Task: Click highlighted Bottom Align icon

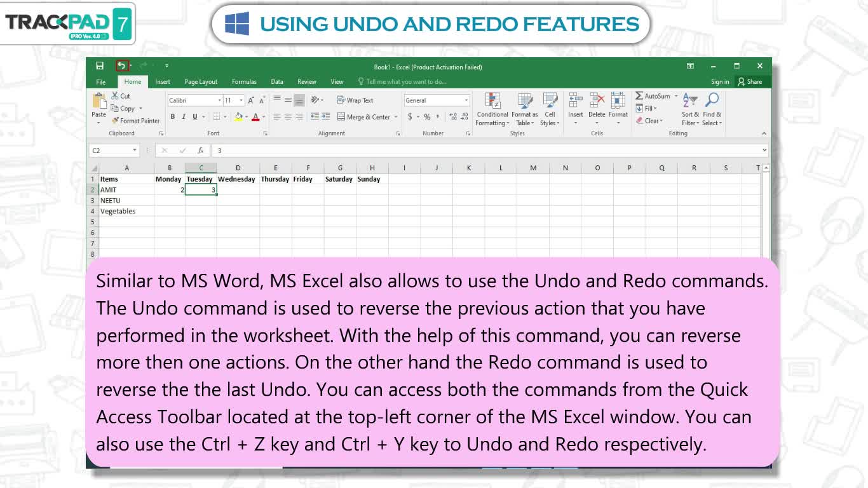Action: (x=299, y=100)
